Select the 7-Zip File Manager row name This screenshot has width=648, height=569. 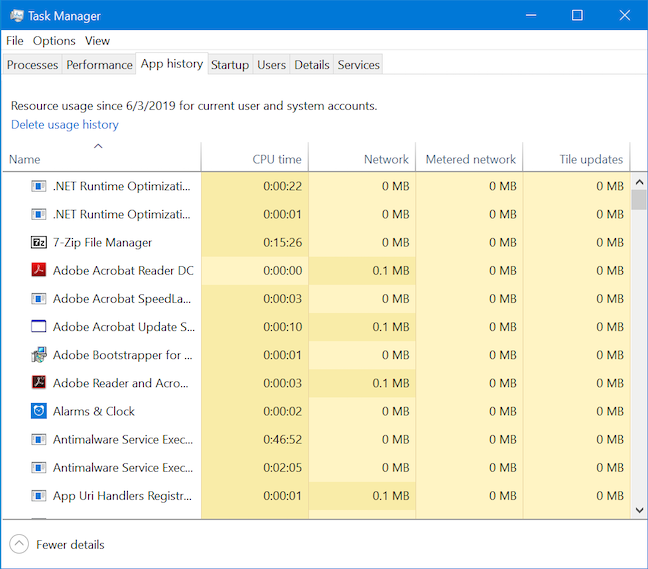click(102, 243)
